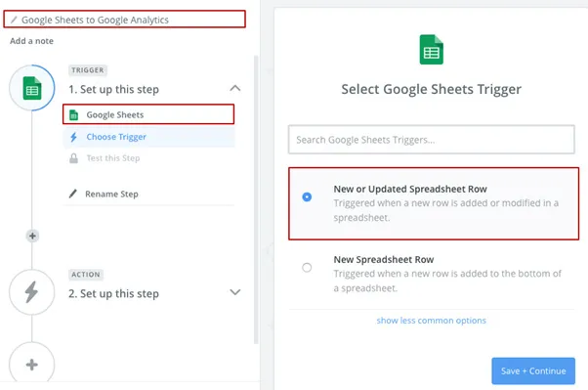This screenshot has height=390, width=588.
Task: Click the 'TRIGGER' badge label
Action: point(88,70)
